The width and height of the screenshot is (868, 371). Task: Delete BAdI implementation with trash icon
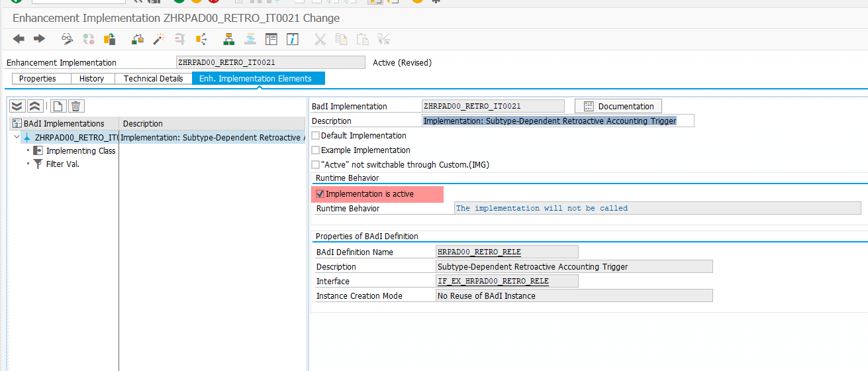tap(75, 106)
